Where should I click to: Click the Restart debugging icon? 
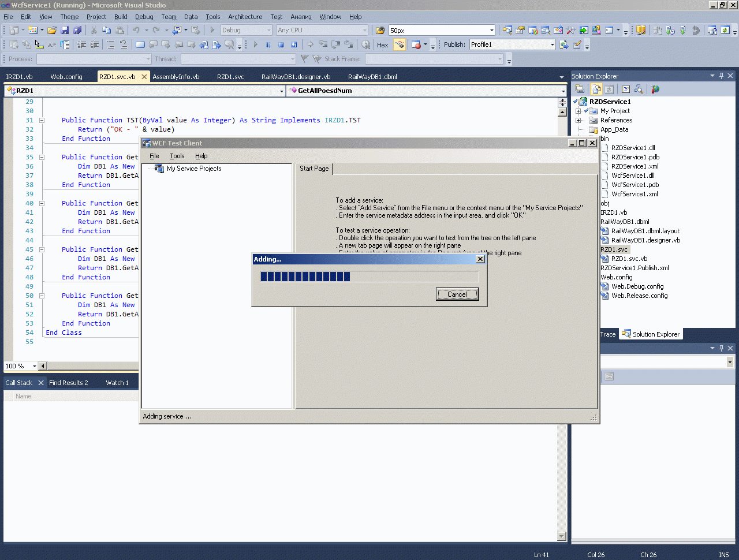click(x=294, y=44)
